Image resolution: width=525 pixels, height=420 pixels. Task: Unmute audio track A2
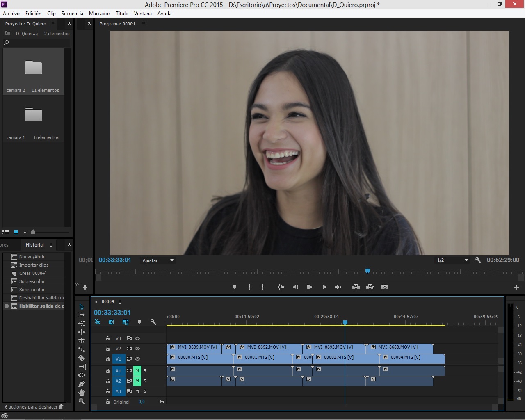click(137, 381)
